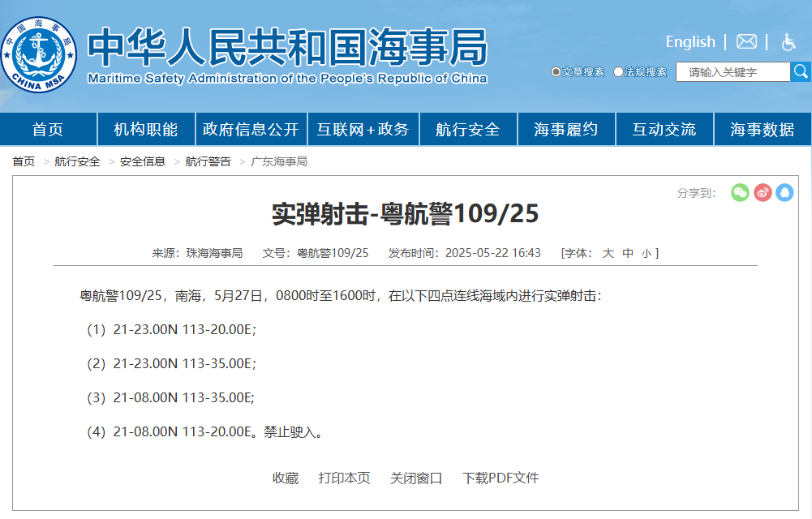Share to QQ bell icon
This screenshot has width=812, height=519.
(784, 192)
